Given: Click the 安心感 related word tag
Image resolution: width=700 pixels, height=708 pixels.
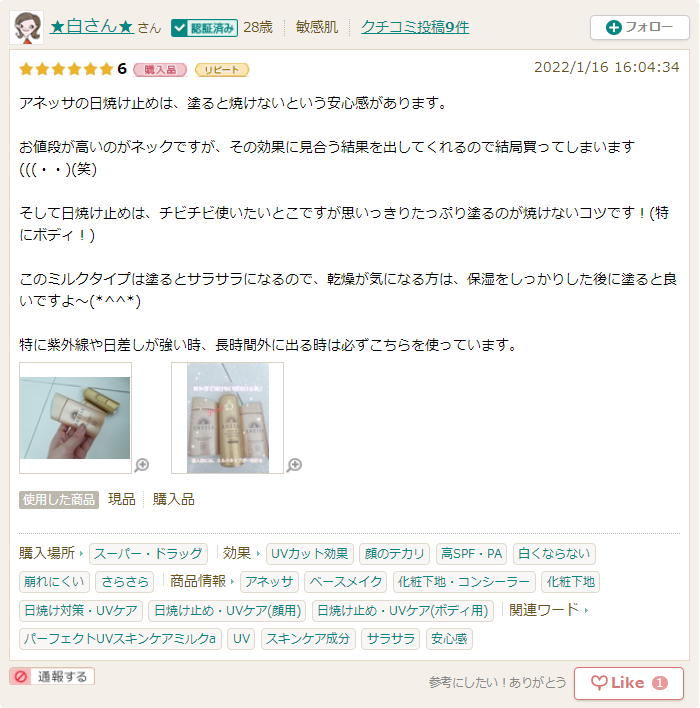Looking at the screenshot, I should [x=449, y=638].
